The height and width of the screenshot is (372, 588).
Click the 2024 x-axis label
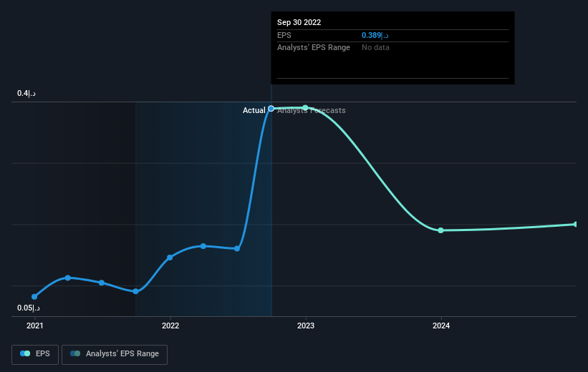pyautogui.click(x=441, y=325)
